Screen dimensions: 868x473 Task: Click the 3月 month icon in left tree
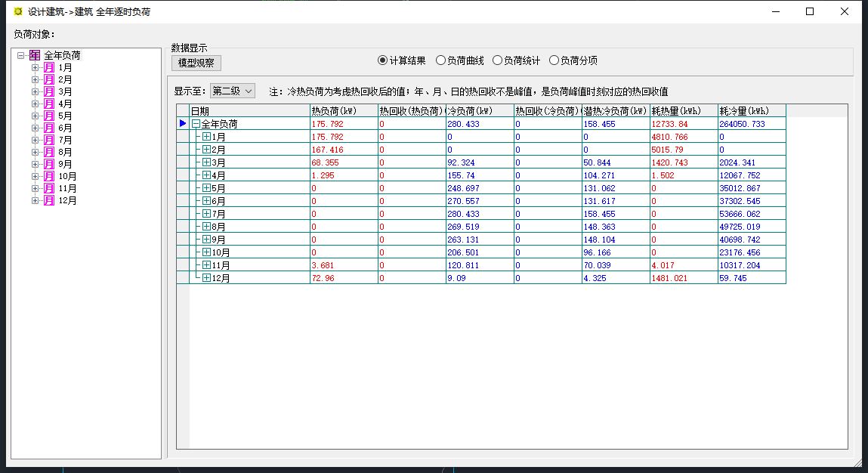tap(48, 91)
